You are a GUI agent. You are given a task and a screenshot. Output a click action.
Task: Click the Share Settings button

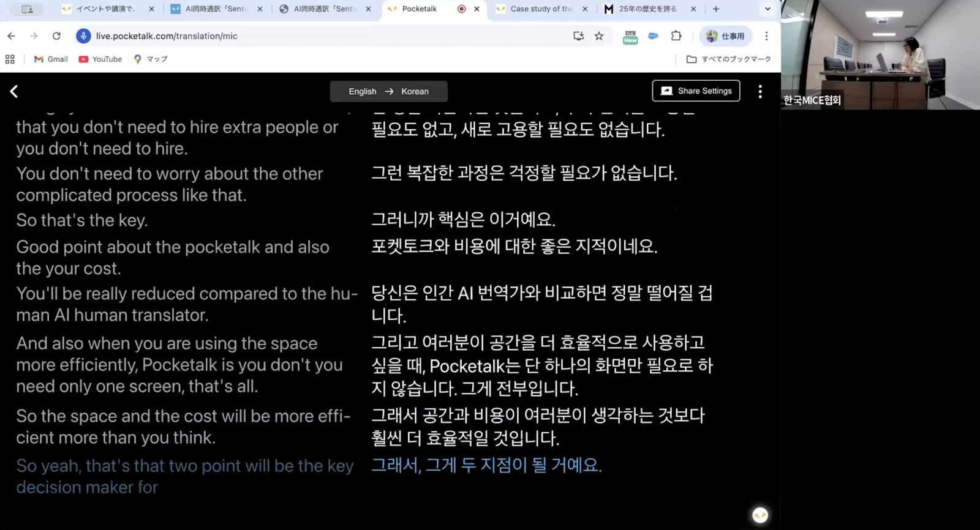click(x=696, y=91)
